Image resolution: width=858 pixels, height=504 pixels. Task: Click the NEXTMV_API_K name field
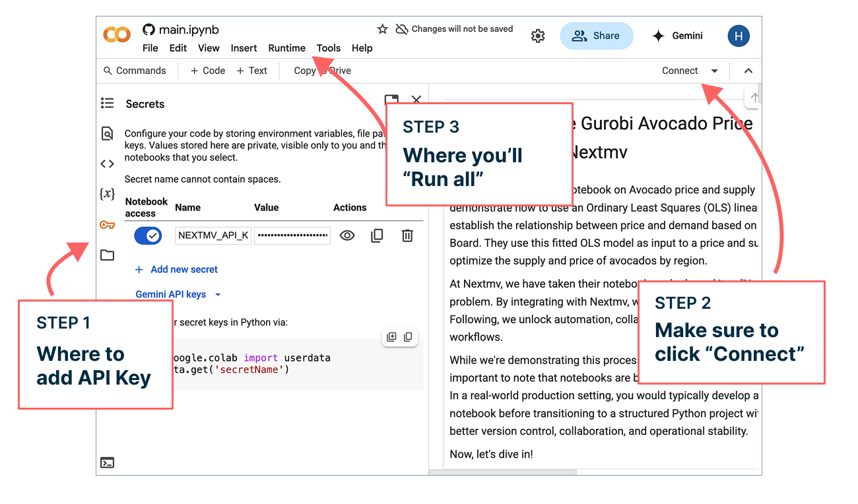(213, 236)
